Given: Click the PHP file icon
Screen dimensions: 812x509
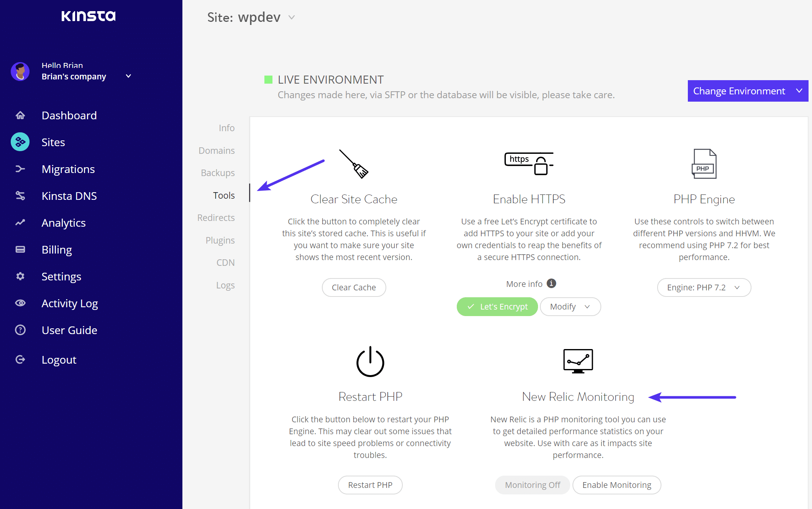Looking at the screenshot, I should [x=704, y=164].
